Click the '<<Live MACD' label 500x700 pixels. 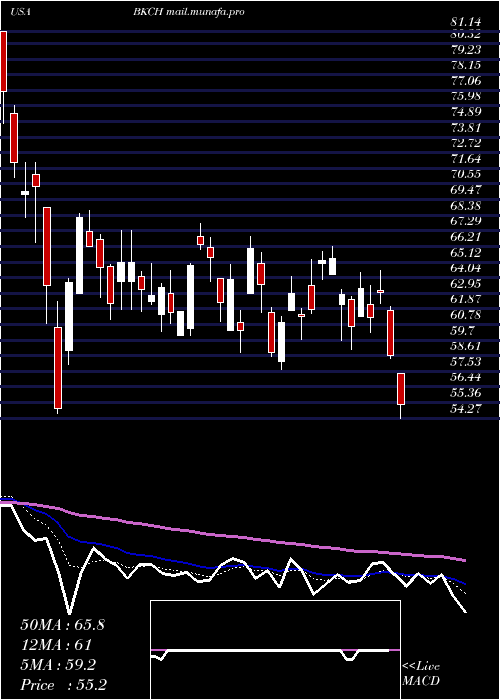pyautogui.click(x=421, y=674)
